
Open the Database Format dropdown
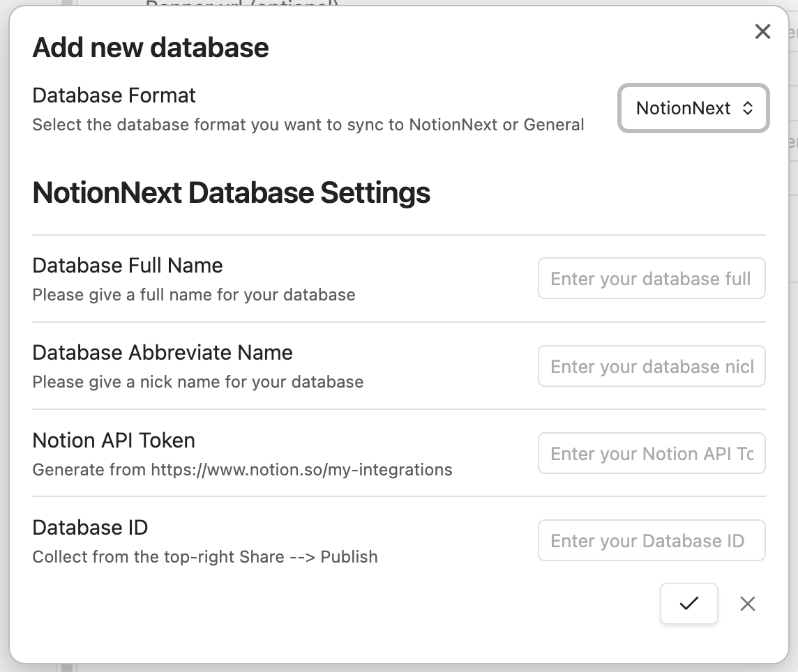coord(693,108)
